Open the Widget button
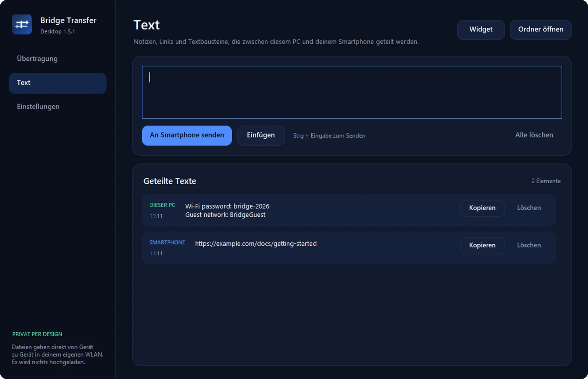Viewport: 588px width, 379px height. [481, 29]
